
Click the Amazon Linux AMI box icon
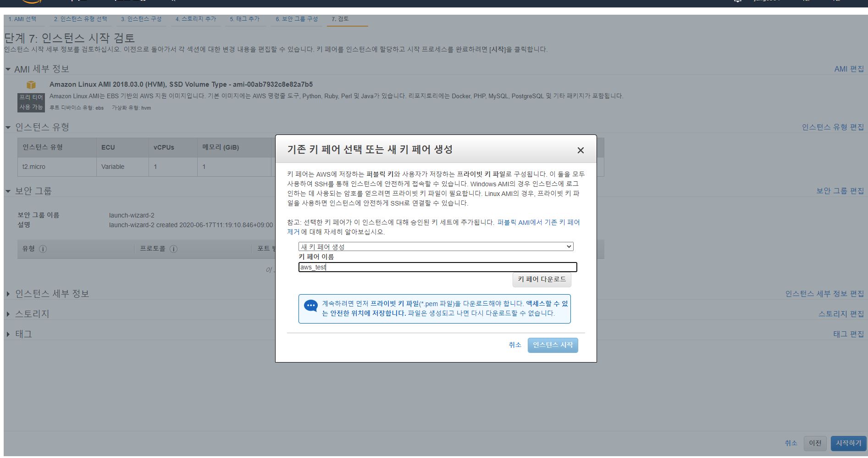(31, 85)
